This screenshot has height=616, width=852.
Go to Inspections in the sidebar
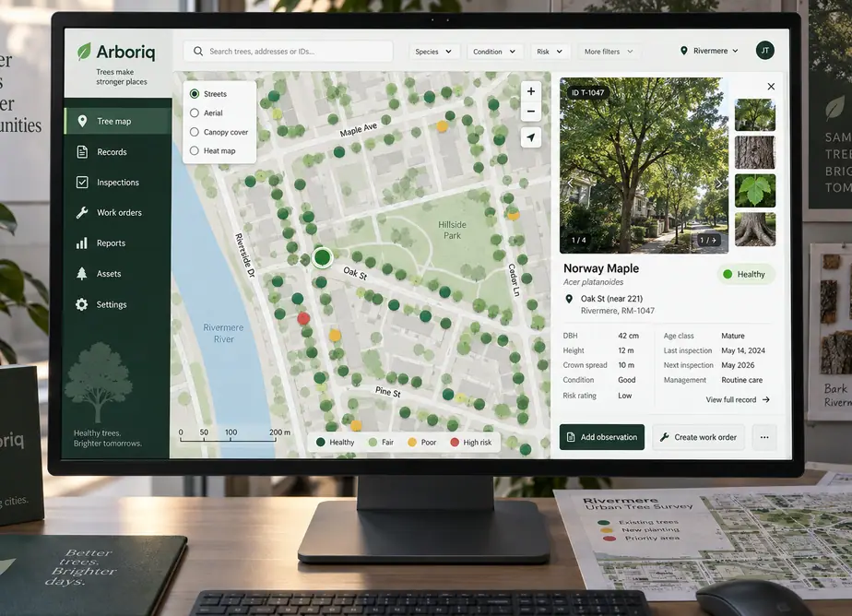coord(118,183)
